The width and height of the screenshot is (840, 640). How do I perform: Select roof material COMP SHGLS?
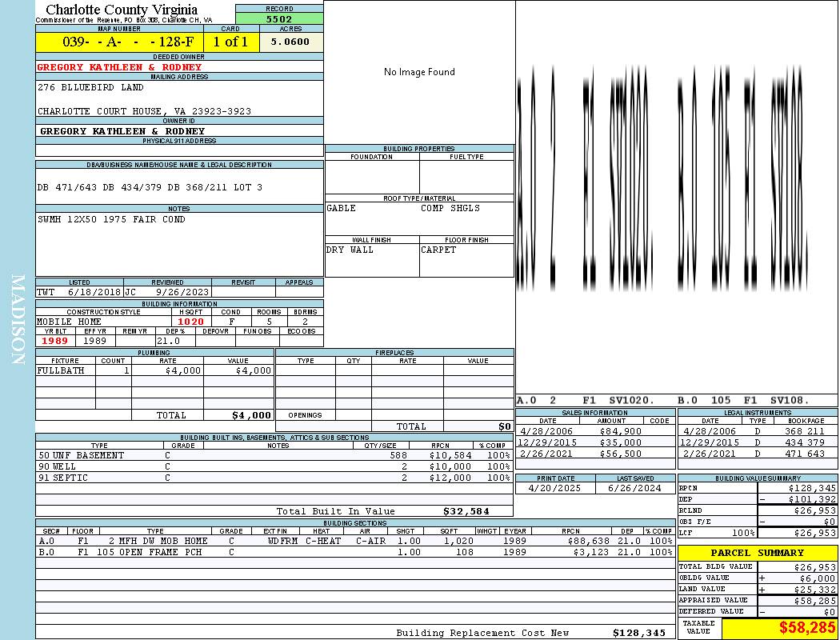click(x=450, y=208)
